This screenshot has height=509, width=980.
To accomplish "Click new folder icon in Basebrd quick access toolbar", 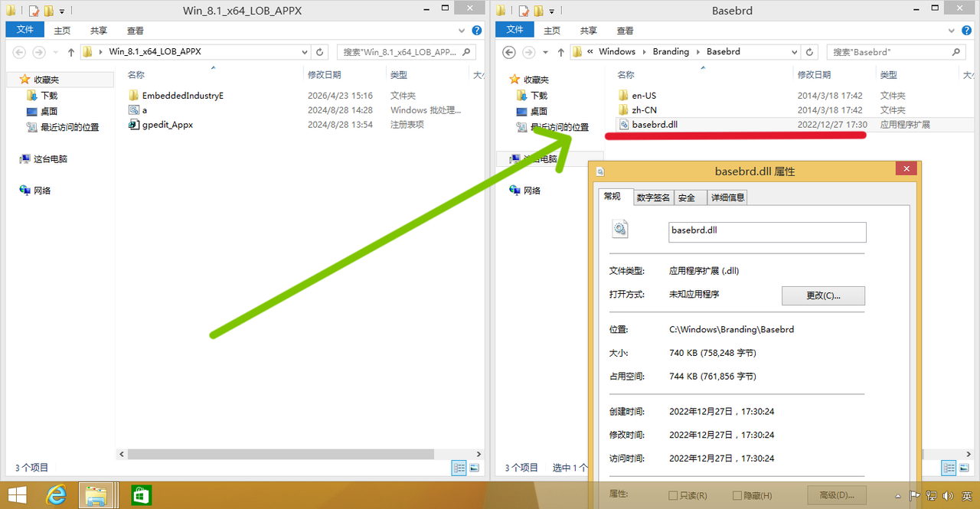I will click(x=539, y=11).
